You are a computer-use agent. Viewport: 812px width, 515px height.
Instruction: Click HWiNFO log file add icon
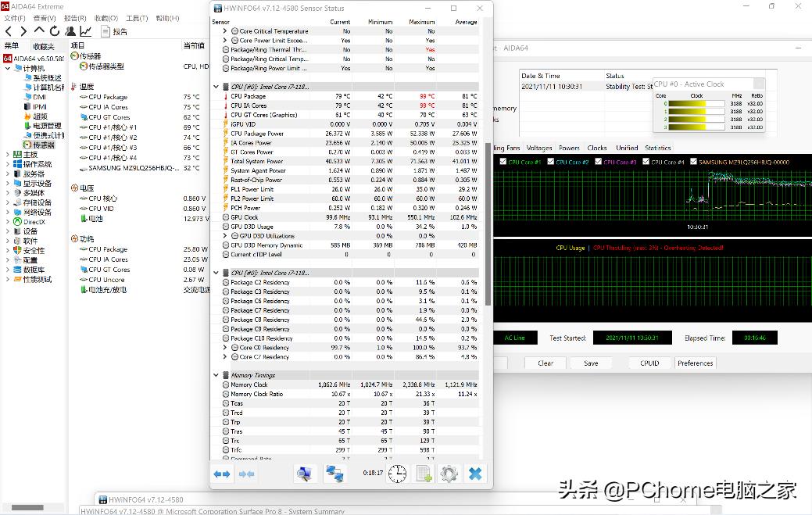(424, 474)
